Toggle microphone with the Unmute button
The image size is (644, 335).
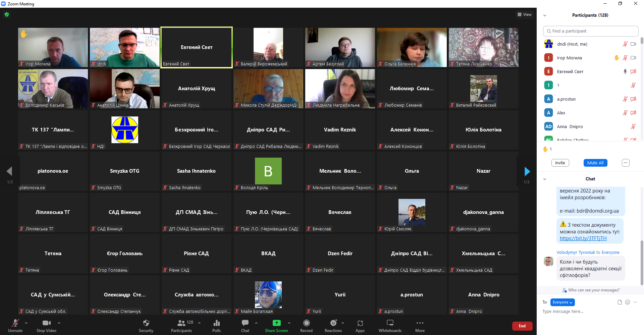click(x=15, y=323)
